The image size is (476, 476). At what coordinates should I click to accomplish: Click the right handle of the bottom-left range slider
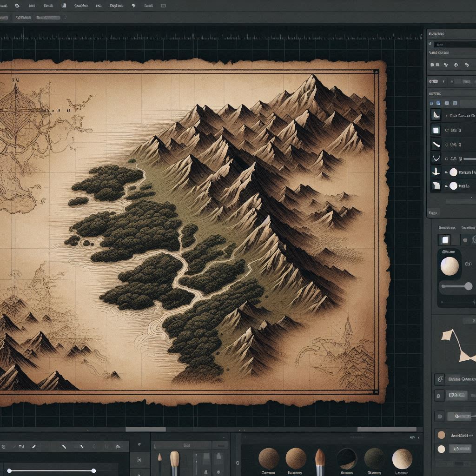click(x=94, y=471)
